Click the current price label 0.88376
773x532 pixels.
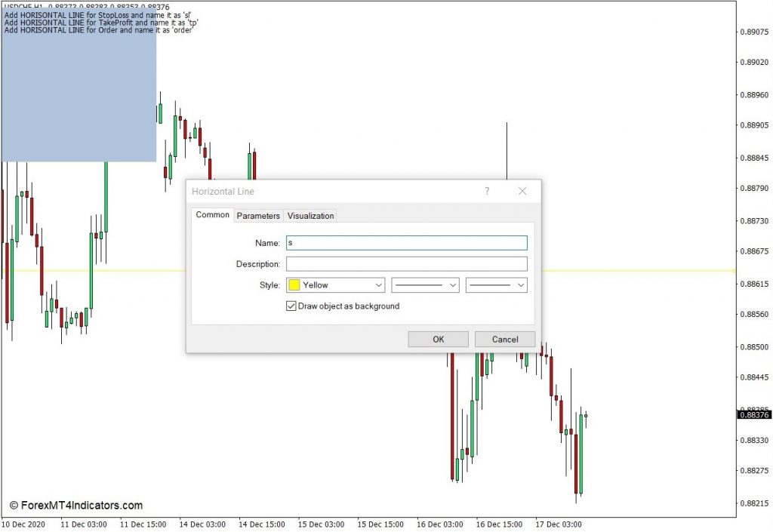click(754, 415)
